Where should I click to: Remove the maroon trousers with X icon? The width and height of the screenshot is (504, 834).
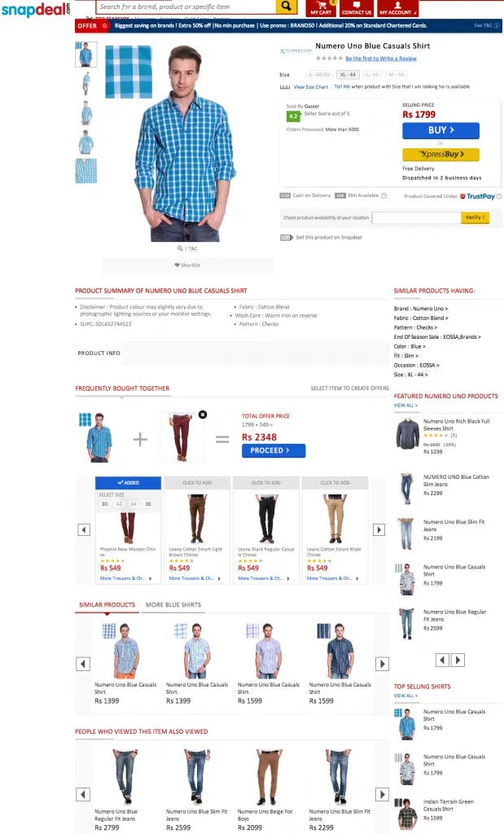(203, 415)
